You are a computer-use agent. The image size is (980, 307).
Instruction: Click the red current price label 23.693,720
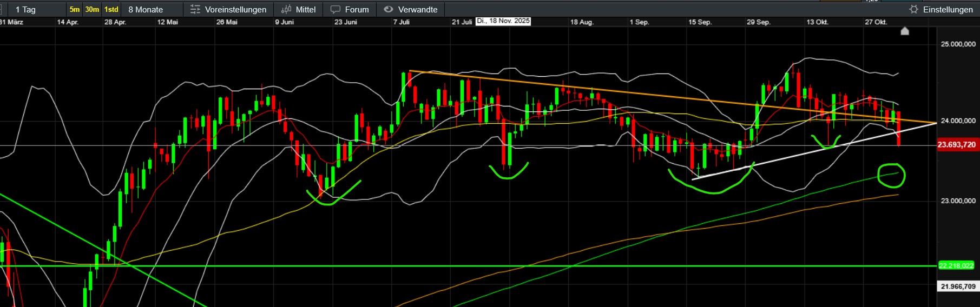pos(957,144)
